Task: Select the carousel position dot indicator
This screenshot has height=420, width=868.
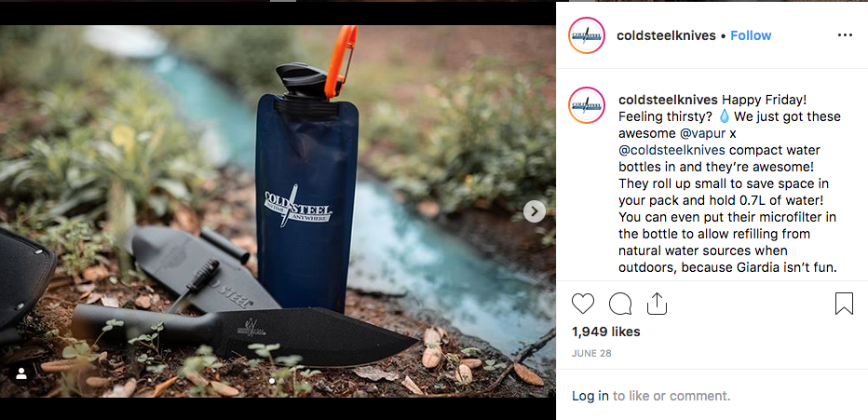Action: [x=272, y=381]
